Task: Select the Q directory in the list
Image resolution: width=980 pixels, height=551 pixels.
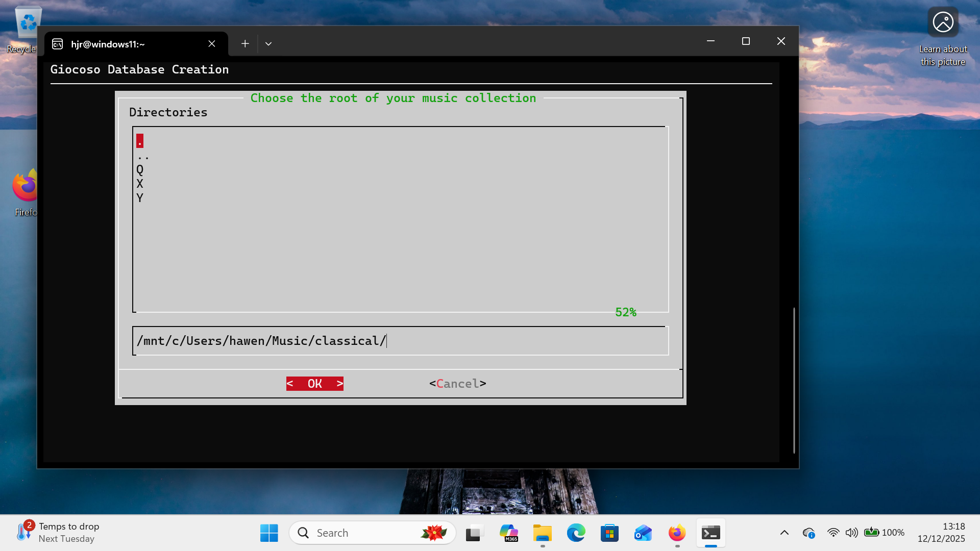Action: click(140, 170)
